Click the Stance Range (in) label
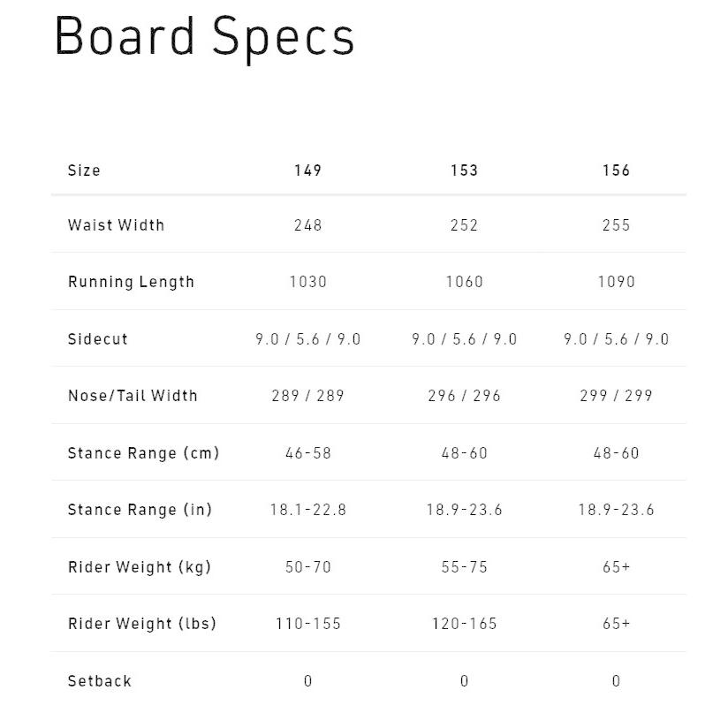 point(140,510)
